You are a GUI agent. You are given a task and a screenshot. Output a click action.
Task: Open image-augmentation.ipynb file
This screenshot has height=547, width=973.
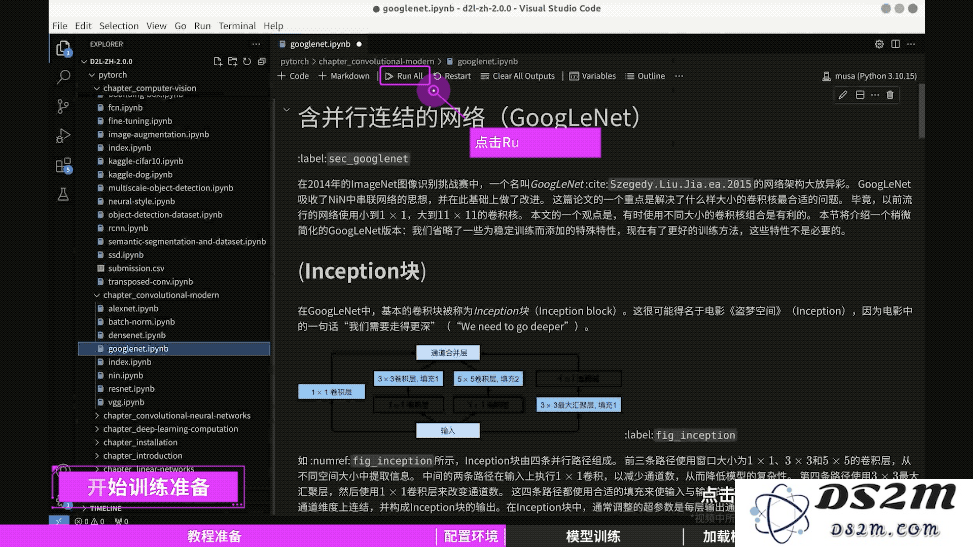(x=158, y=134)
